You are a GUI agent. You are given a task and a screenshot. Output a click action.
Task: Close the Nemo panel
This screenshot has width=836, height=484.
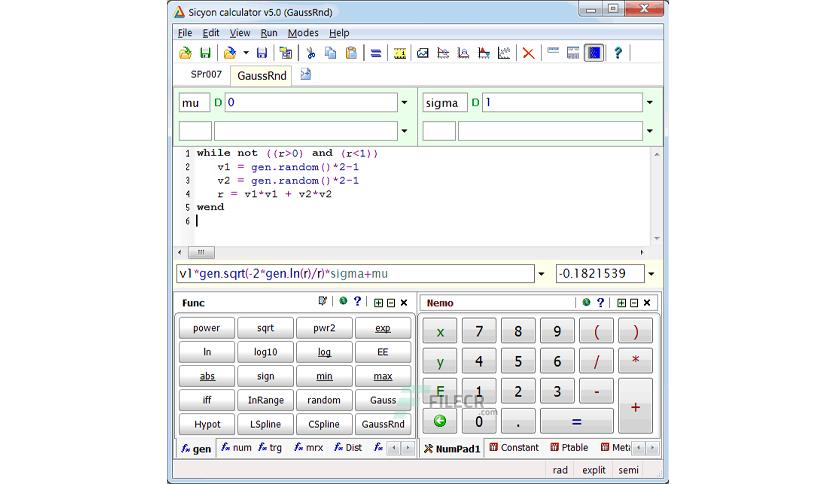[x=647, y=303]
